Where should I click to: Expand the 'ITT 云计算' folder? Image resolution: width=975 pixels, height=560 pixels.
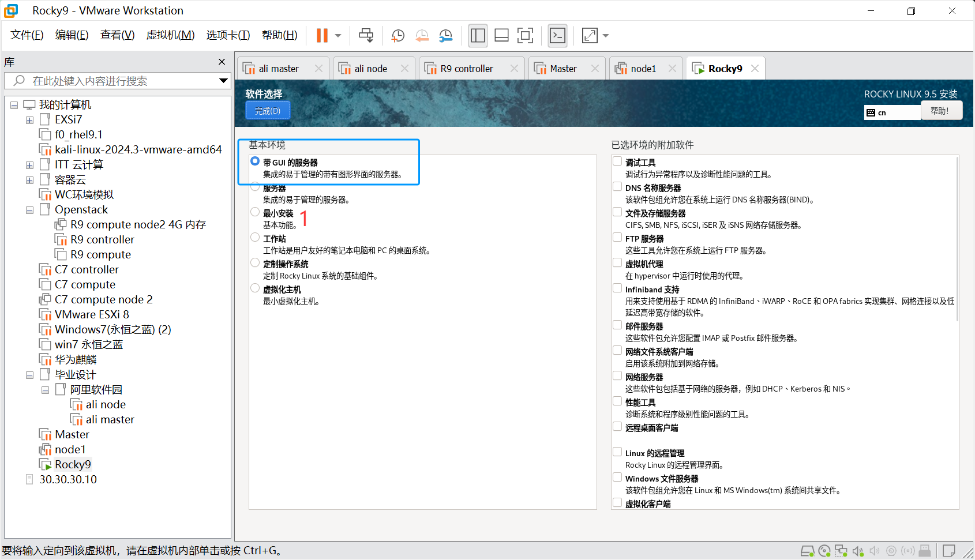pyautogui.click(x=29, y=165)
